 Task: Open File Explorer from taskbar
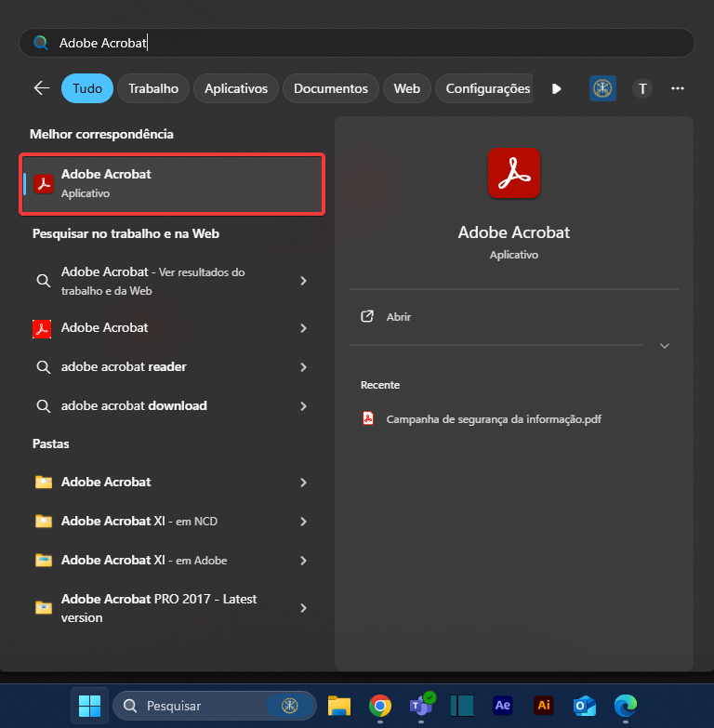tap(339, 706)
